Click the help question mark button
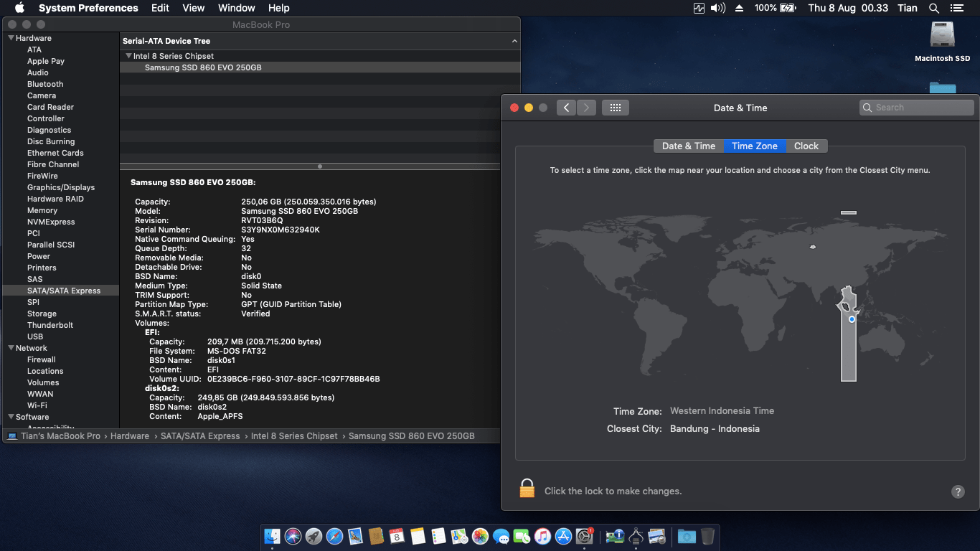 [958, 491]
